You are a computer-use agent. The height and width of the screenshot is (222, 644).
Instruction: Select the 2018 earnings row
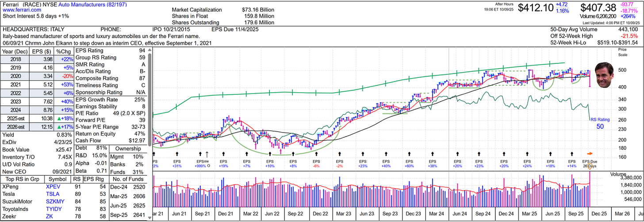click(x=37, y=60)
